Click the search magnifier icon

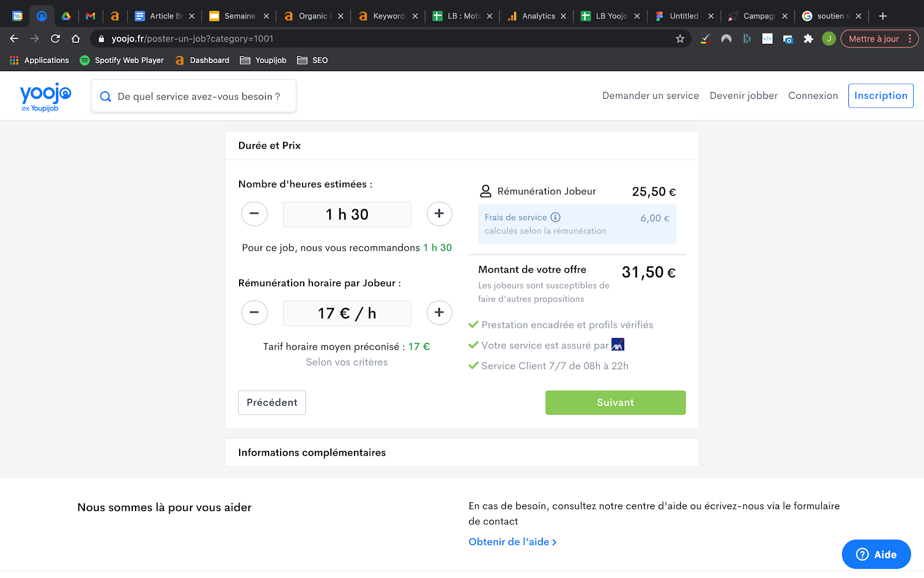point(106,97)
